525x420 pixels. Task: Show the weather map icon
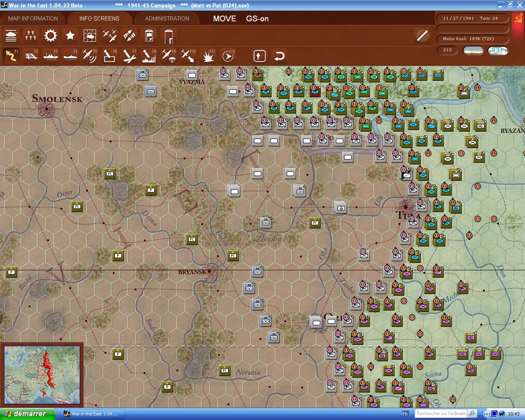[90, 36]
